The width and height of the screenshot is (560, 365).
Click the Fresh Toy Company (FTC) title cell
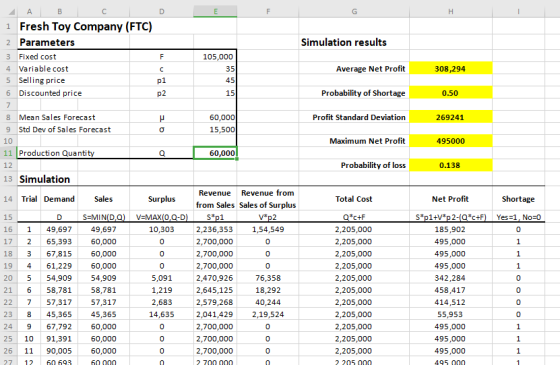(86, 26)
